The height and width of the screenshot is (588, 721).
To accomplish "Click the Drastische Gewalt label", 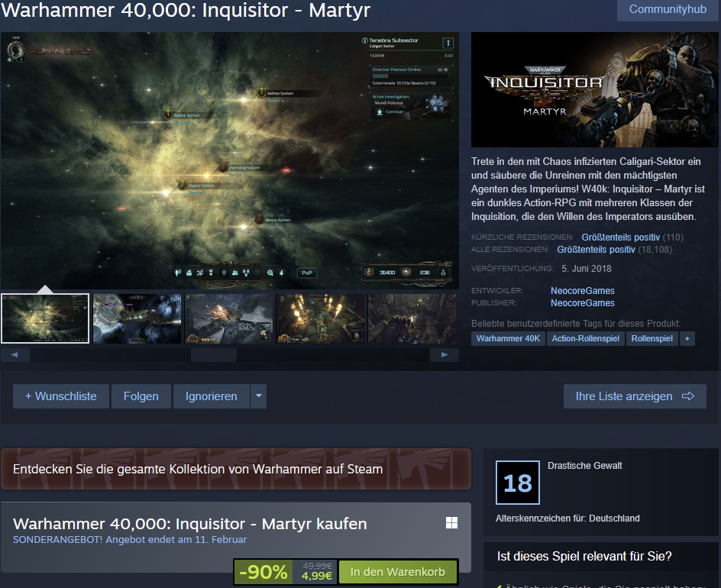I will (x=585, y=466).
